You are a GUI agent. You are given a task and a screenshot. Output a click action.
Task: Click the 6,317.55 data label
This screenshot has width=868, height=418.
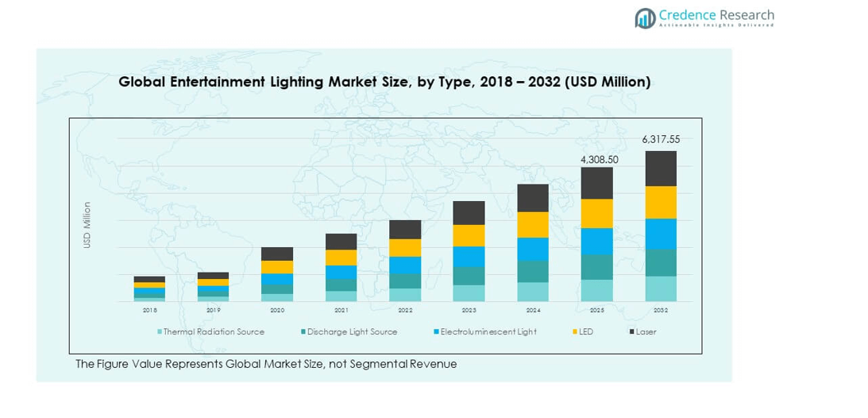(661, 140)
